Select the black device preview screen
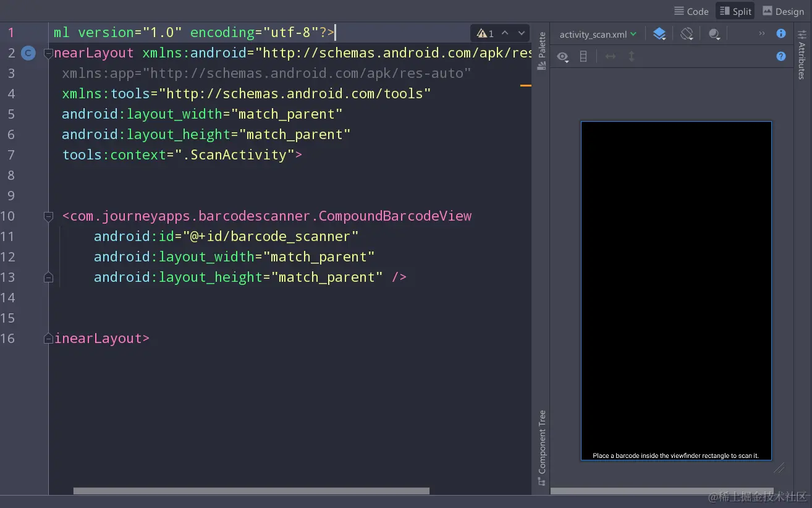 coord(676,290)
